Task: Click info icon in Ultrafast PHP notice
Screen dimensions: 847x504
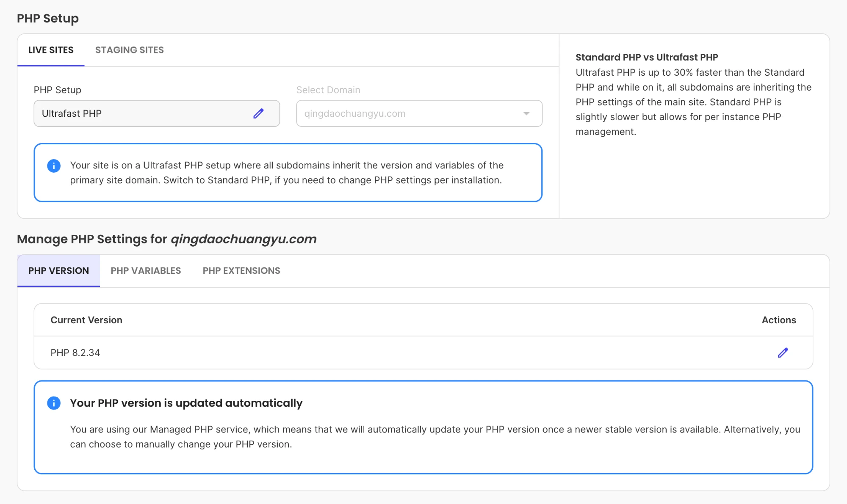Action: coord(54,165)
